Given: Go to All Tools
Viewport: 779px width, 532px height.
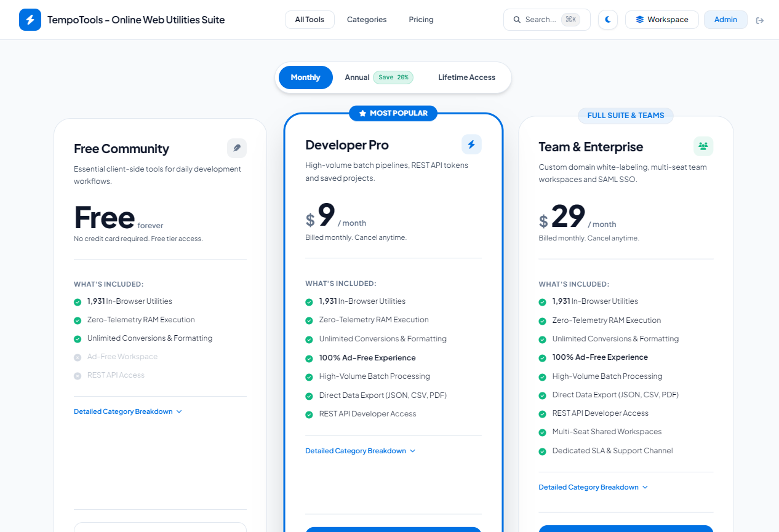Looking at the screenshot, I should [310, 20].
